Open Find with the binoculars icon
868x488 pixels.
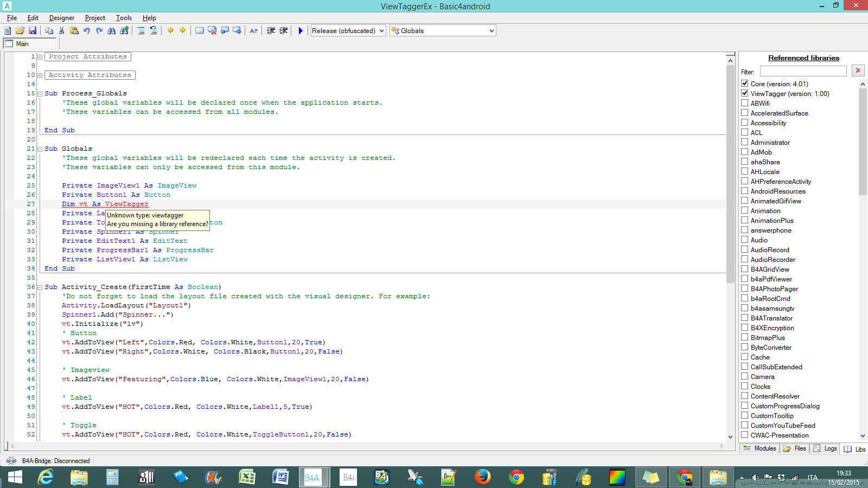point(112,31)
